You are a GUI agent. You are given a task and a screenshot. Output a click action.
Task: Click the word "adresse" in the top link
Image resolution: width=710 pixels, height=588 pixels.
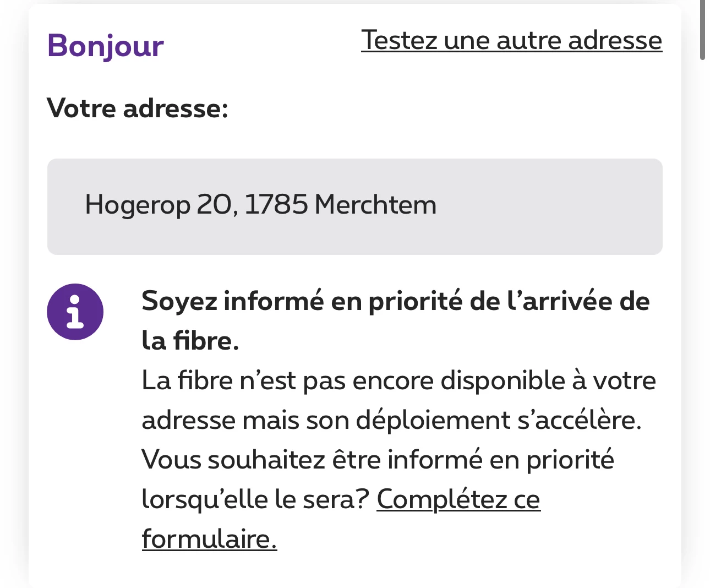tap(615, 40)
